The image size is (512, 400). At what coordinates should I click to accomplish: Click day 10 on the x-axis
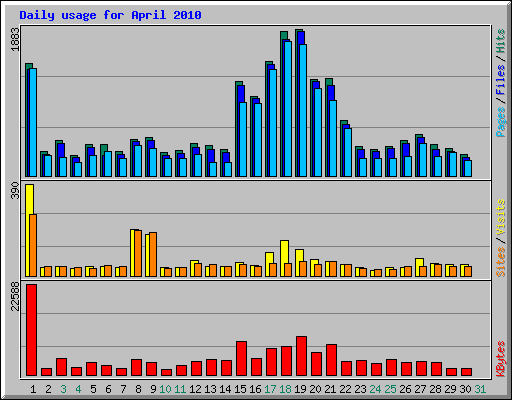pyautogui.click(x=165, y=389)
